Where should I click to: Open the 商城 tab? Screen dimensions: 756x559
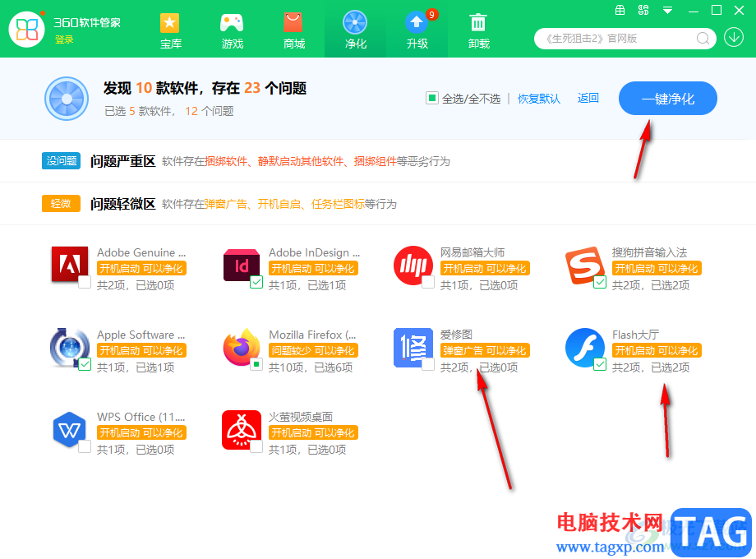point(293,31)
